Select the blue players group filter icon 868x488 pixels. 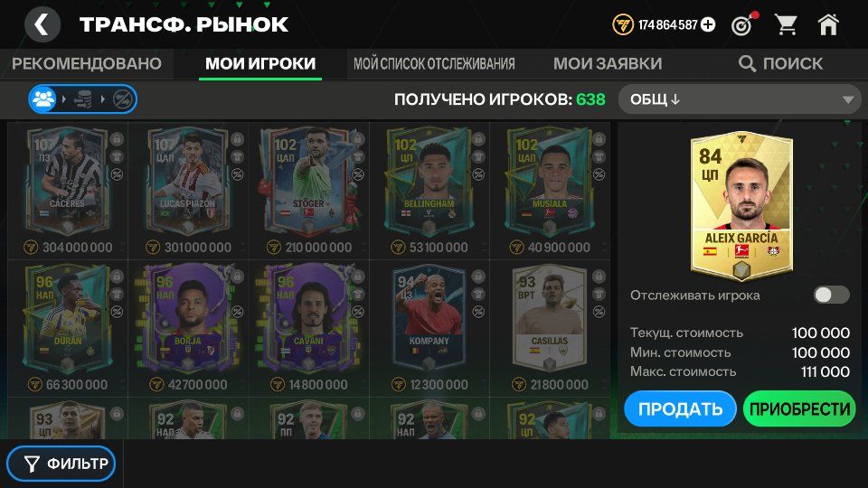43,99
